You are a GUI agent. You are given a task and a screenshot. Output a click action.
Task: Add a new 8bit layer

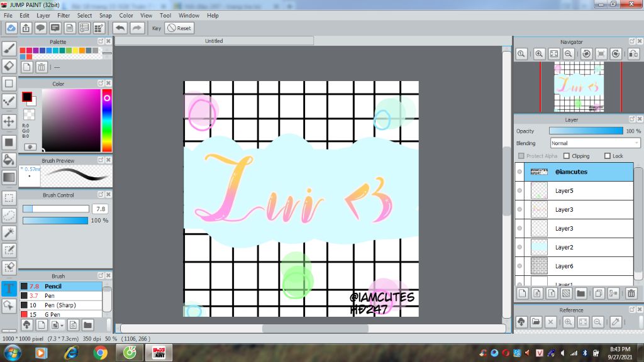537,293
